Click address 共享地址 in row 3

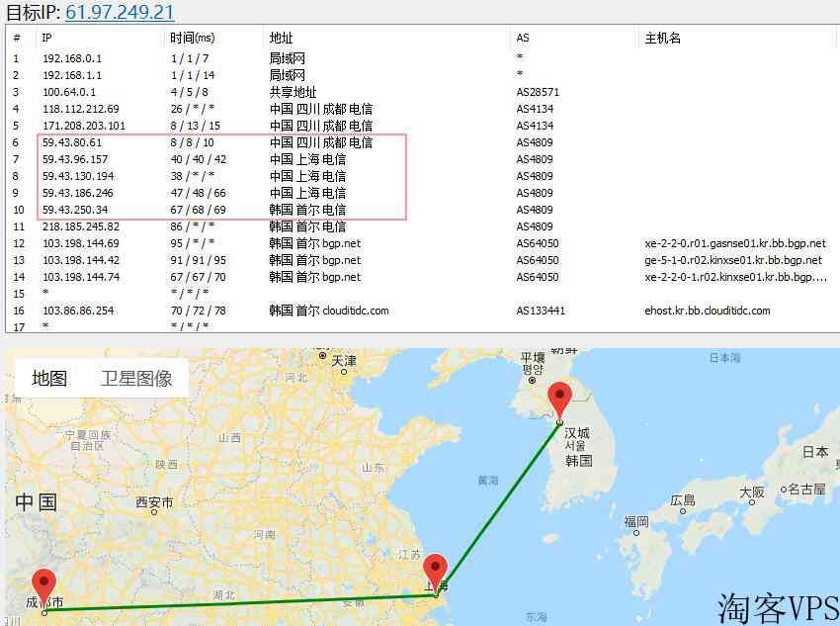pos(294,92)
